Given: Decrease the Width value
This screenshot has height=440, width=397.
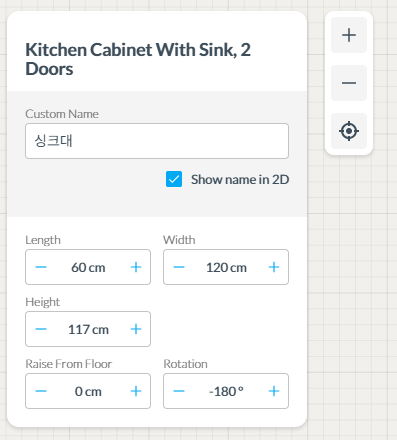Looking at the screenshot, I should coord(179,267).
